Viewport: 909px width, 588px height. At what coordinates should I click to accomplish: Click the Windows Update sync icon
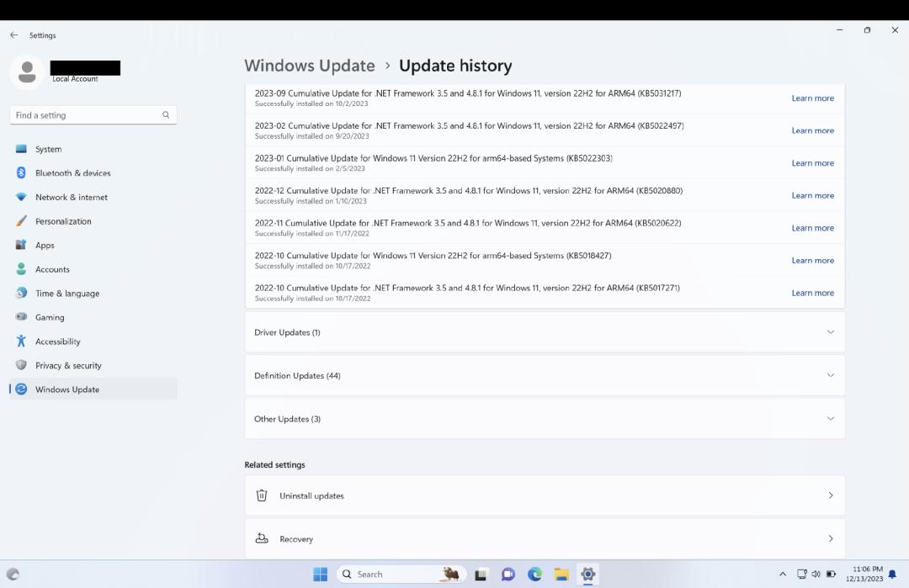click(x=21, y=389)
